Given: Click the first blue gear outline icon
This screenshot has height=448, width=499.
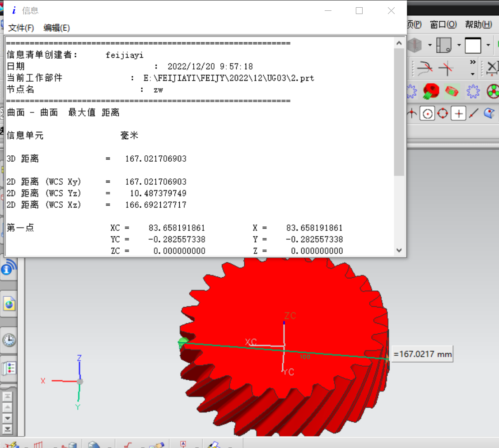Looking at the screenshot, I should coord(411,91).
